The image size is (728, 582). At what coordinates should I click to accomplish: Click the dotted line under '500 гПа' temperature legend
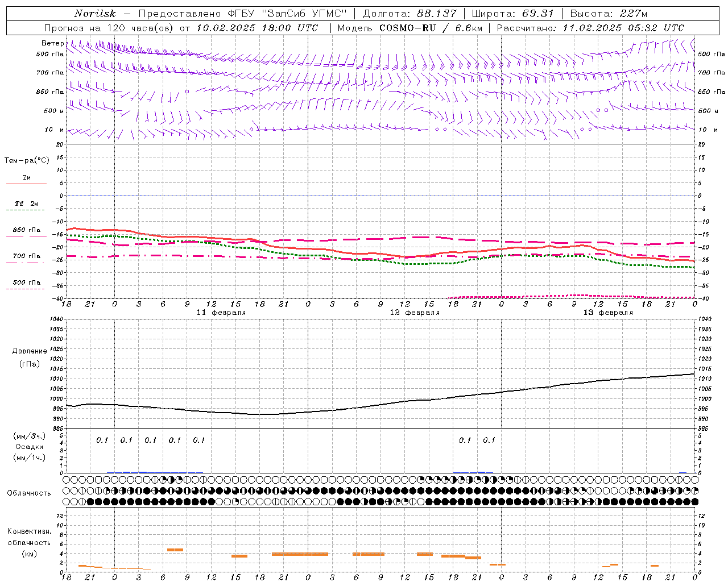25,289
